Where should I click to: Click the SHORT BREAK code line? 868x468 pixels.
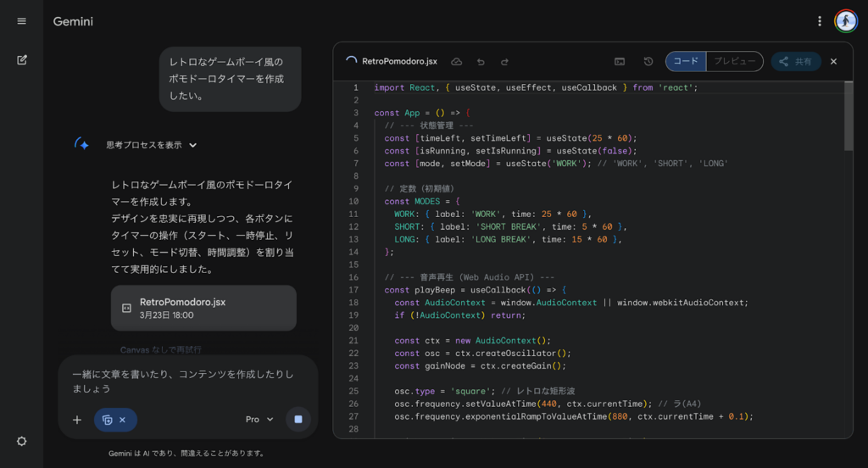510,226
